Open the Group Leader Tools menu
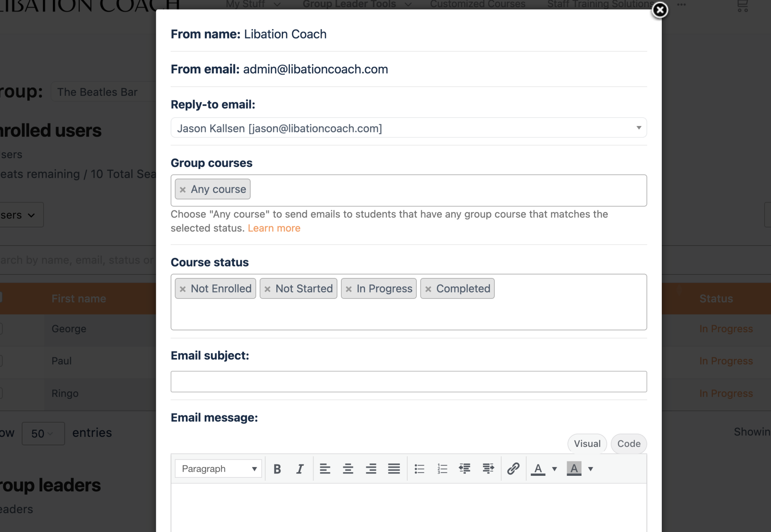 coord(357,4)
